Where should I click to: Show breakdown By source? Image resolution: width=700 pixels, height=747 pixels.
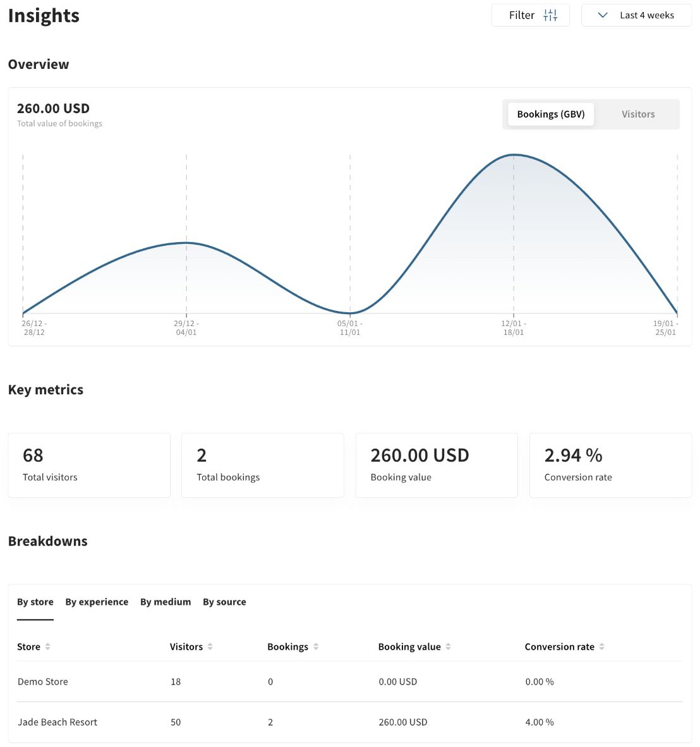coord(224,602)
